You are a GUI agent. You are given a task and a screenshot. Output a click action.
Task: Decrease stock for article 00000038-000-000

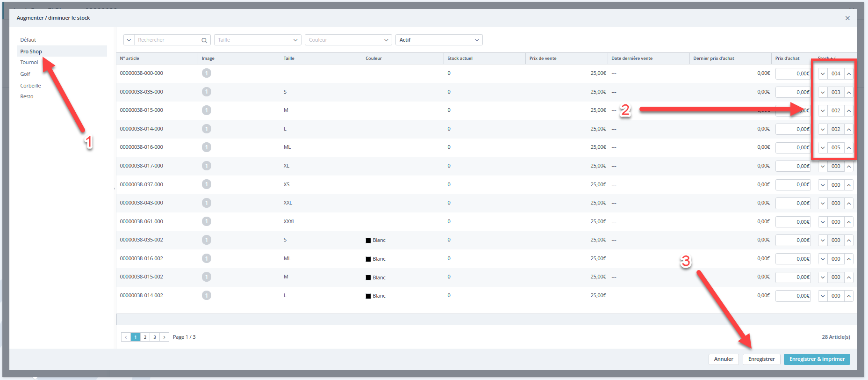[x=823, y=73]
